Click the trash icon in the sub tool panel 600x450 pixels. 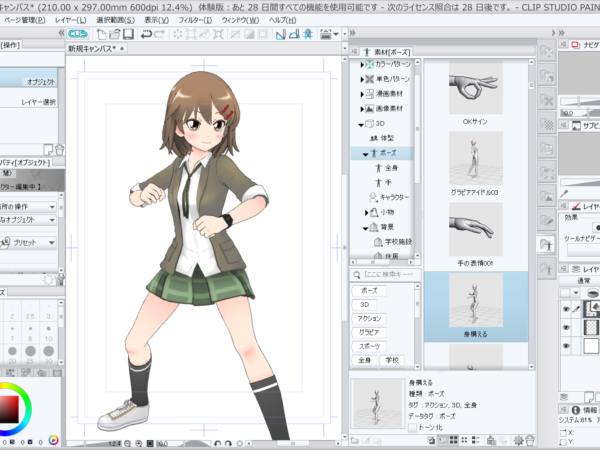click(59, 150)
